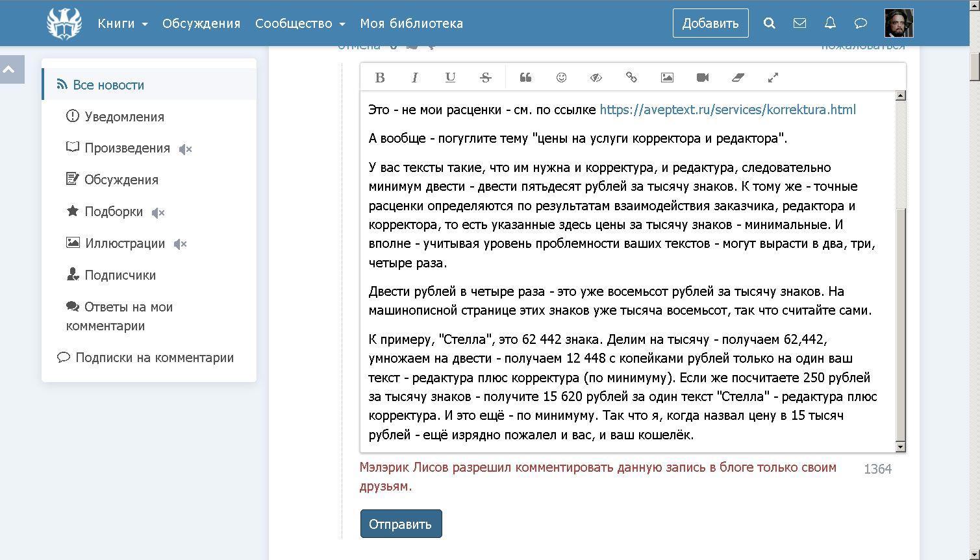The width and height of the screenshot is (980, 560).
Task: Collapse the sidebar with the up-arrow tab
Action: pos(11,69)
